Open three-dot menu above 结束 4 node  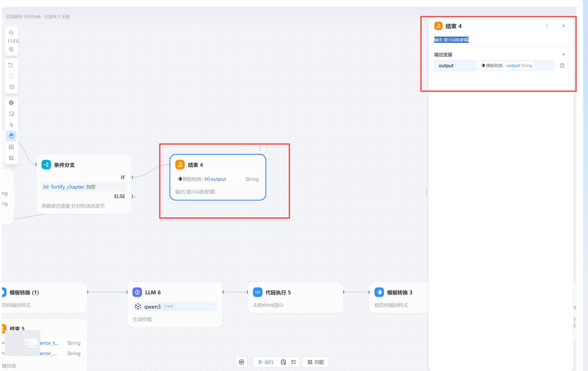(x=260, y=149)
